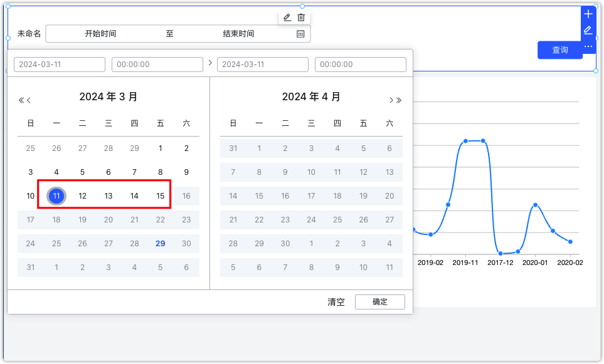Click the end time input 00:00:00
604x364 pixels.
[x=360, y=65]
